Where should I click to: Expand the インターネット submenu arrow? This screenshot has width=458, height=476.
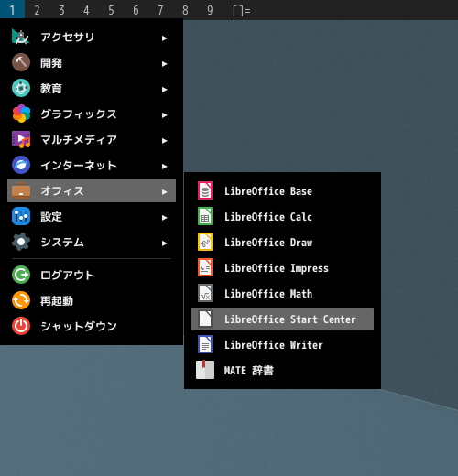164,167
